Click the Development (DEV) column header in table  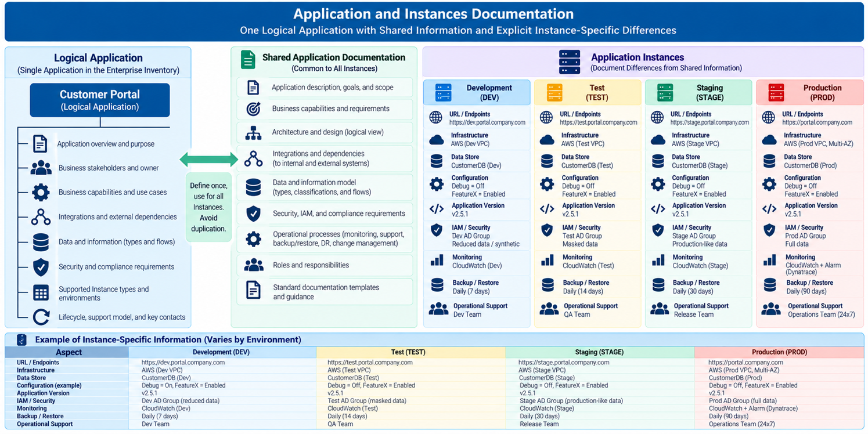[x=222, y=352]
